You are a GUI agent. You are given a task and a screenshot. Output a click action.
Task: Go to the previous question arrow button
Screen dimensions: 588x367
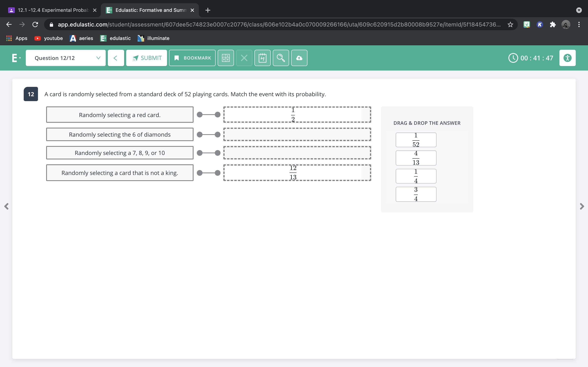click(x=116, y=58)
